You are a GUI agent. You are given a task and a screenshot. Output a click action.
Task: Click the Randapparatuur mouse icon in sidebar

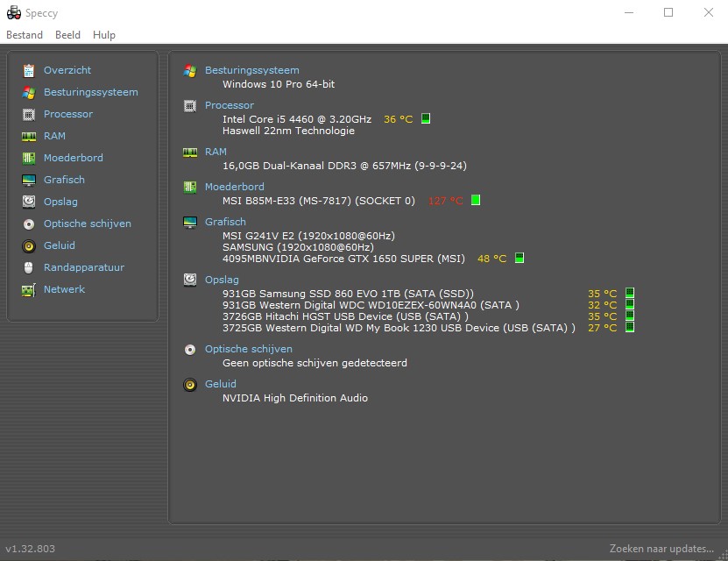coord(29,267)
